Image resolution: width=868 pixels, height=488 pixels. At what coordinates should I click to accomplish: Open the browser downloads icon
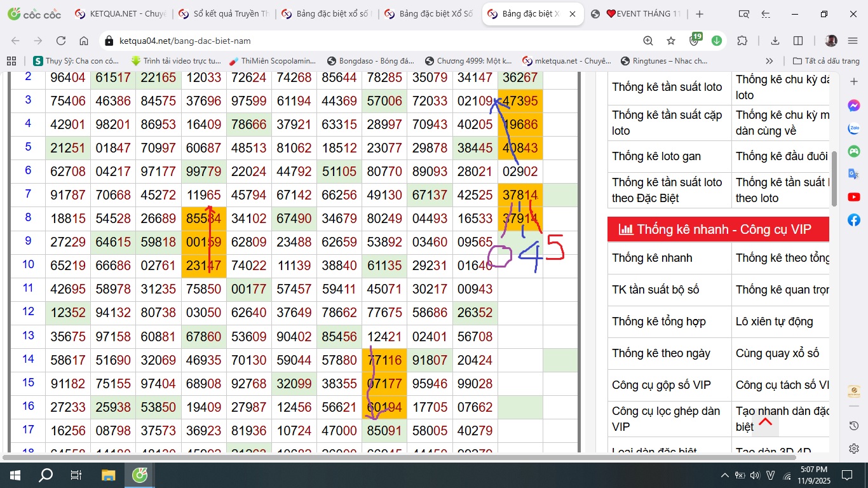[x=775, y=41]
